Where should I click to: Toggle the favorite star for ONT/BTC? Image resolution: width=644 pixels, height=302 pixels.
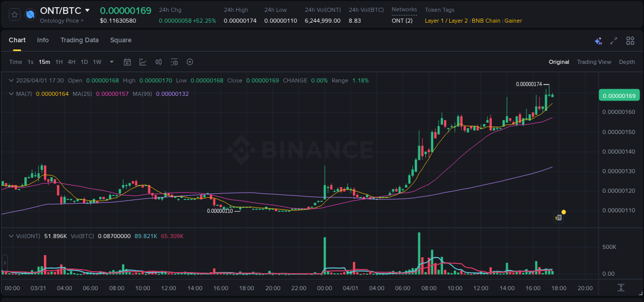pyautogui.click(x=14, y=14)
